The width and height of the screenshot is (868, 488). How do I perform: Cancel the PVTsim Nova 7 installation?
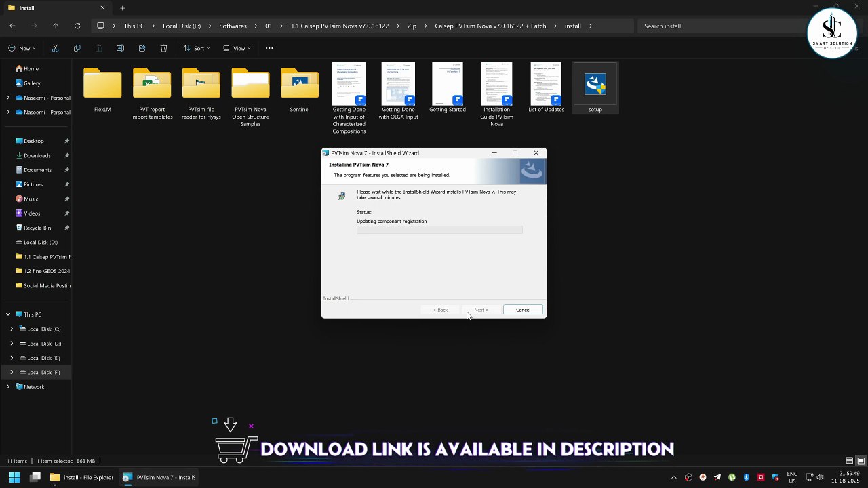[x=523, y=310]
